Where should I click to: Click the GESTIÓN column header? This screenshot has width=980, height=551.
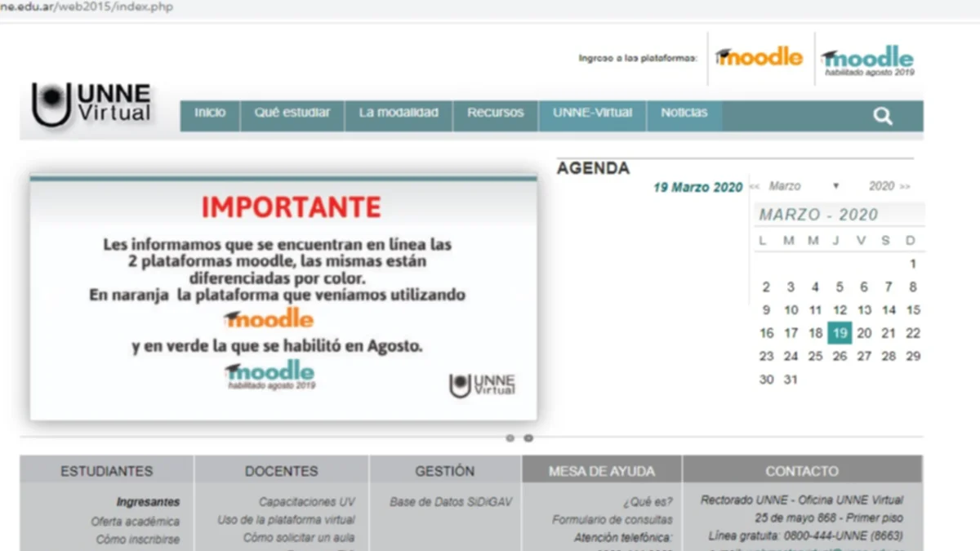[445, 471]
